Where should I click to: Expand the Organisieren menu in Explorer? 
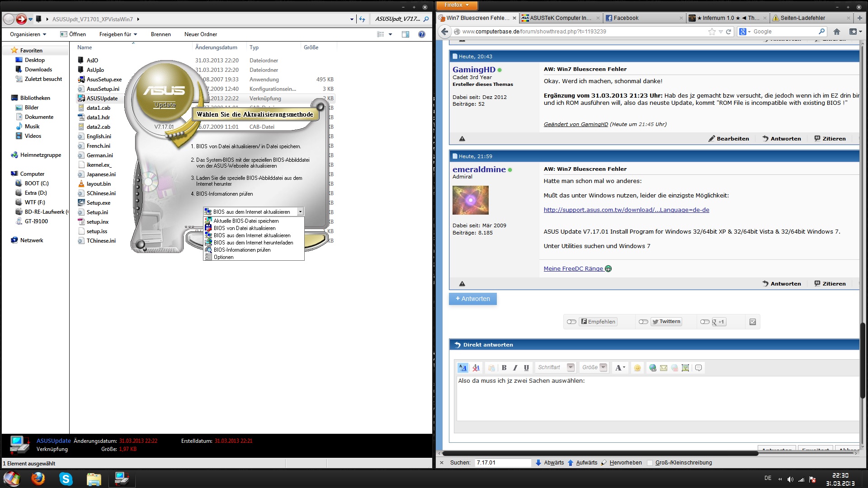(x=28, y=34)
